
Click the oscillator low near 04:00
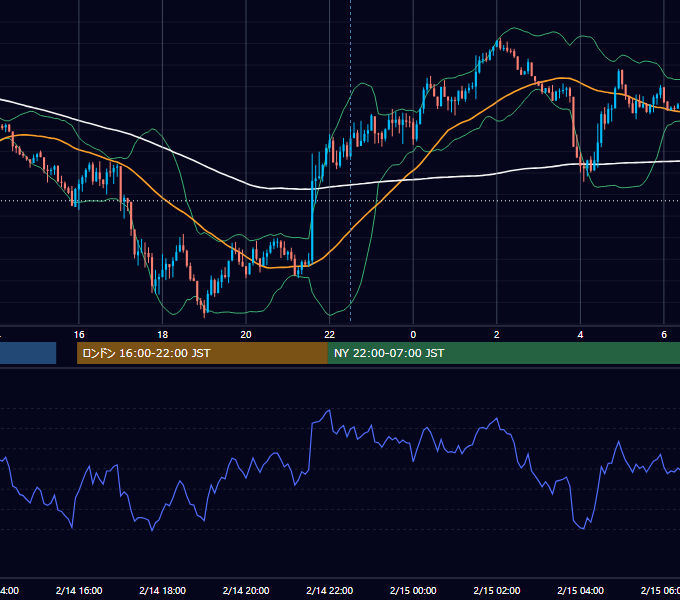click(x=583, y=528)
